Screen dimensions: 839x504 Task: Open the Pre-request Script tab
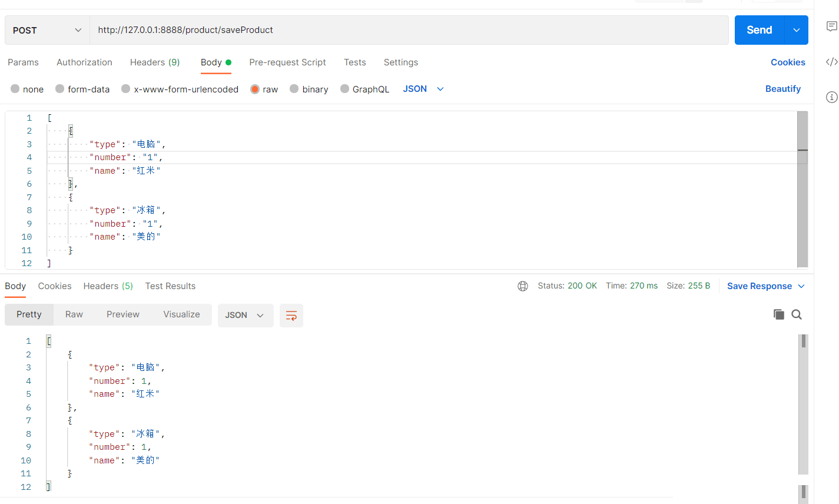pyautogui.click(x=287, y=62)
